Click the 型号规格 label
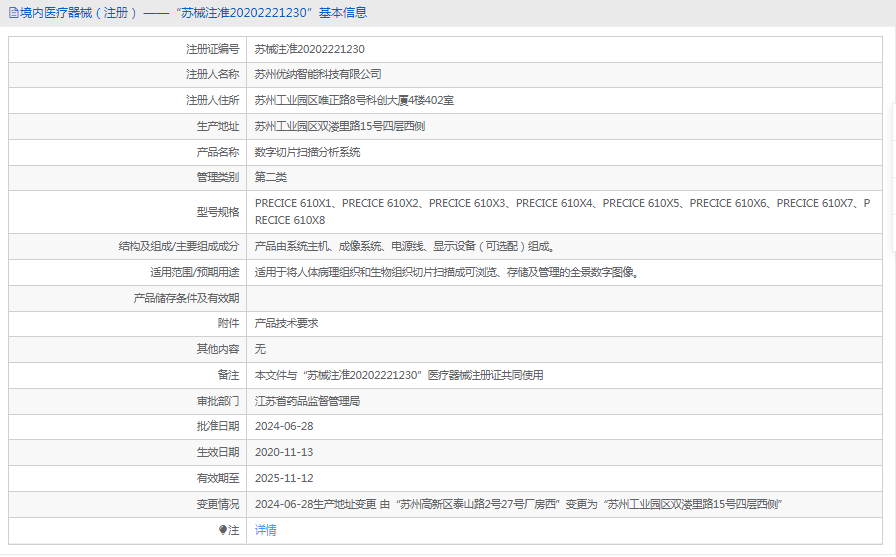Image resolution: width=896 pixels, height=557 pixels. point(218,212)
